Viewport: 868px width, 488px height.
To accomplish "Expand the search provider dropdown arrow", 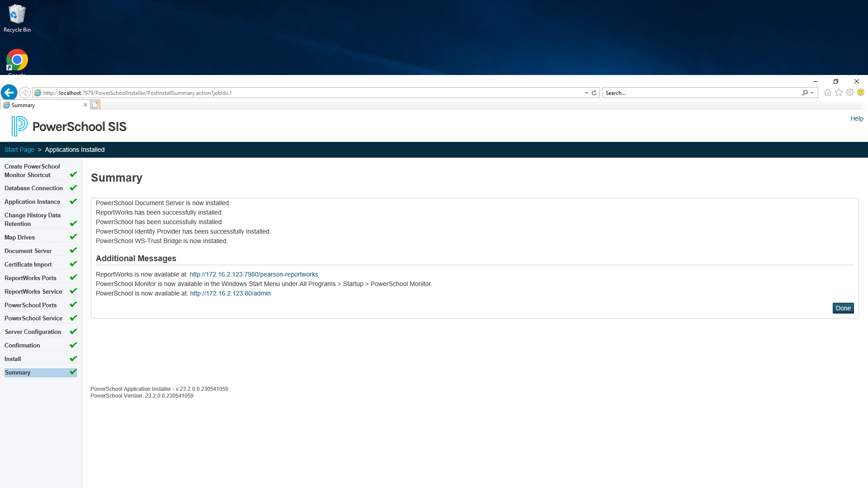I will tap(812, 93).
